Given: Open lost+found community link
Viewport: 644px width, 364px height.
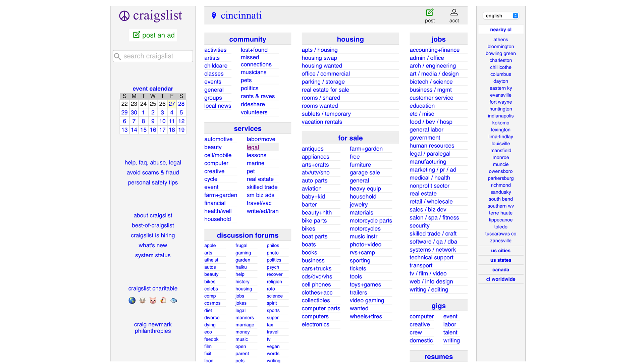Looking at the screenshot, I should (x=254, y=50).
